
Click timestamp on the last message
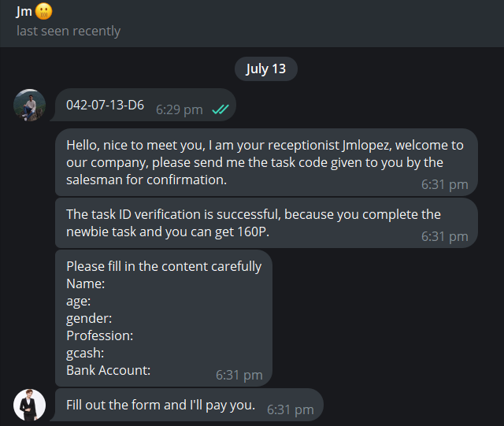point(291,410)
